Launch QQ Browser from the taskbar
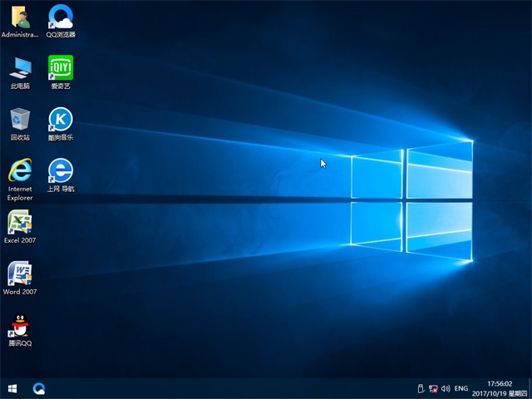The width and height of the screenshot is (532, 399). pos(39,388)
